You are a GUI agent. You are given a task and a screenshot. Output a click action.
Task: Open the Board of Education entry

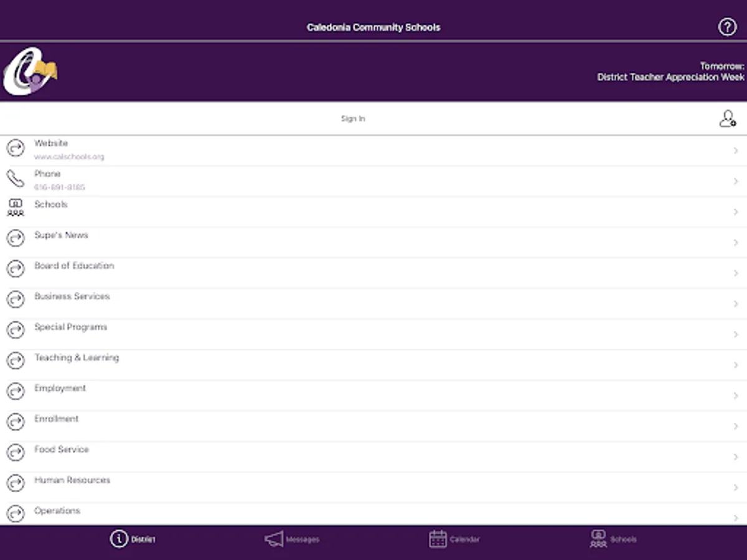pos(374,273)
